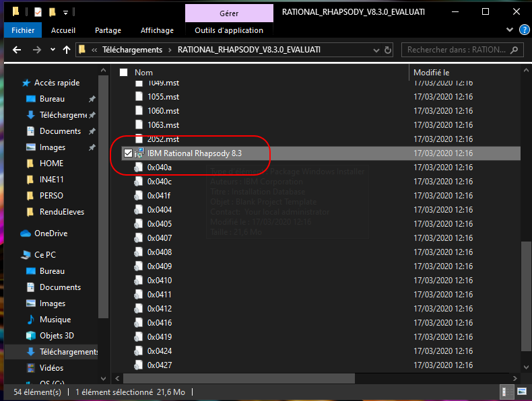Click the New folder quick access icon
532x401 pixels.
[x=52, y=12]
